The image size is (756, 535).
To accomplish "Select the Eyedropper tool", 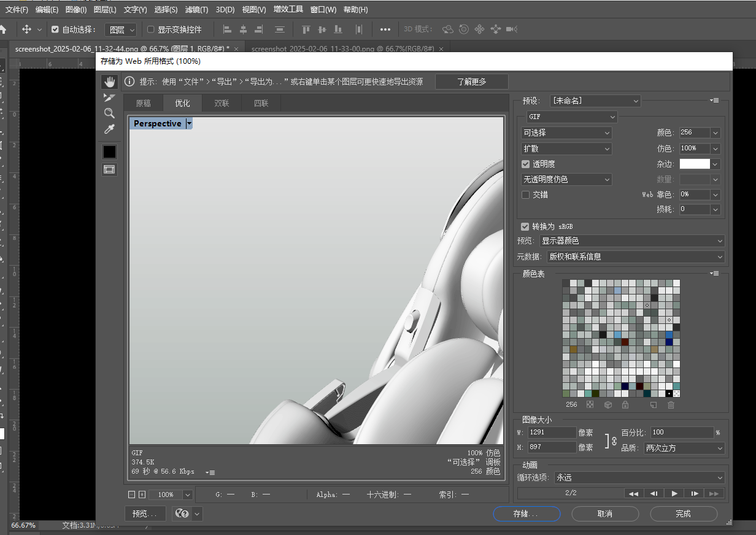I will click(x=109, y=129).
